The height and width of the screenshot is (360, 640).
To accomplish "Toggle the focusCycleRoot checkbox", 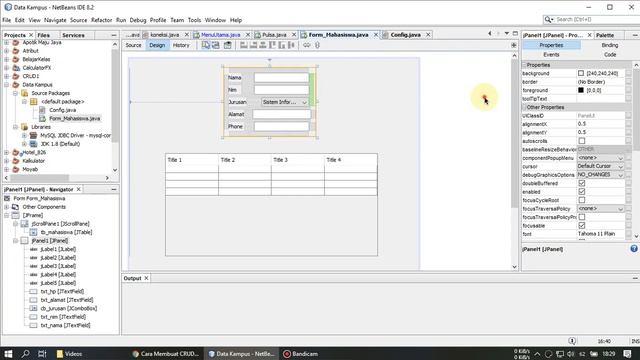I will point(582,200).
